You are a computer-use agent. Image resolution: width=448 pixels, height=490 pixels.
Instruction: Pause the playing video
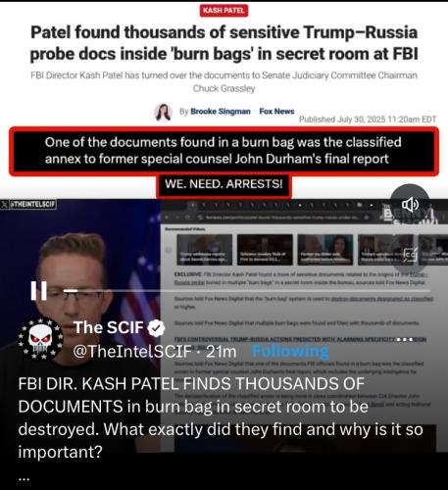(39, 290)
